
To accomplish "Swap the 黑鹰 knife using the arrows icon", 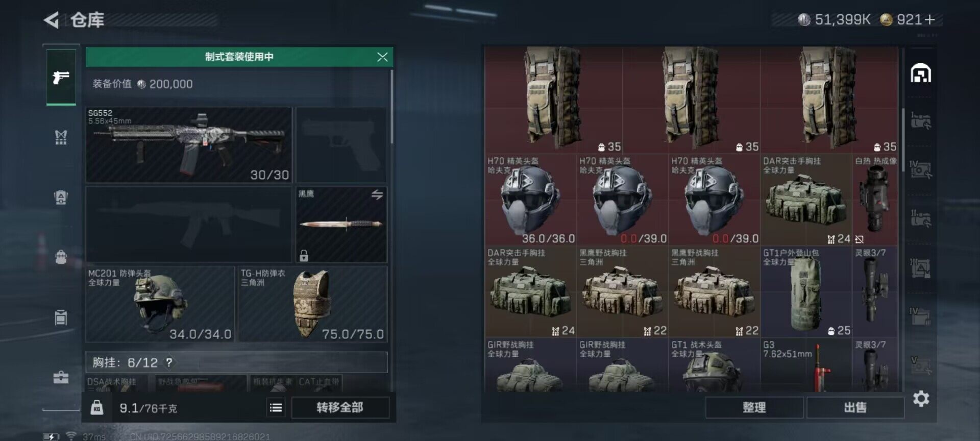I will coord(377,194).
